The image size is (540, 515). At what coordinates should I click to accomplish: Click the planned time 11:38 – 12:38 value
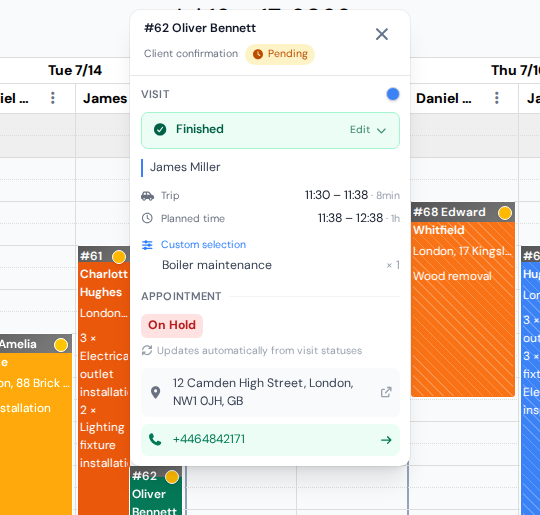[x=350, y=218]
